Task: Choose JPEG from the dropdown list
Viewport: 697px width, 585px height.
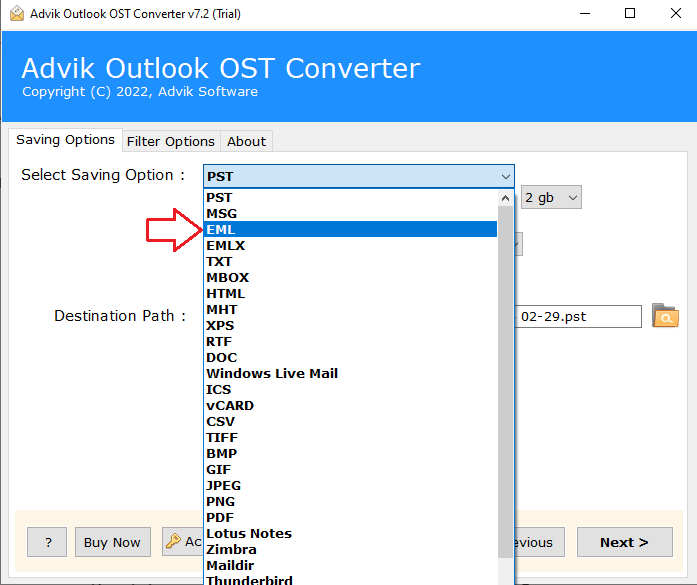Action: (350, 485)
